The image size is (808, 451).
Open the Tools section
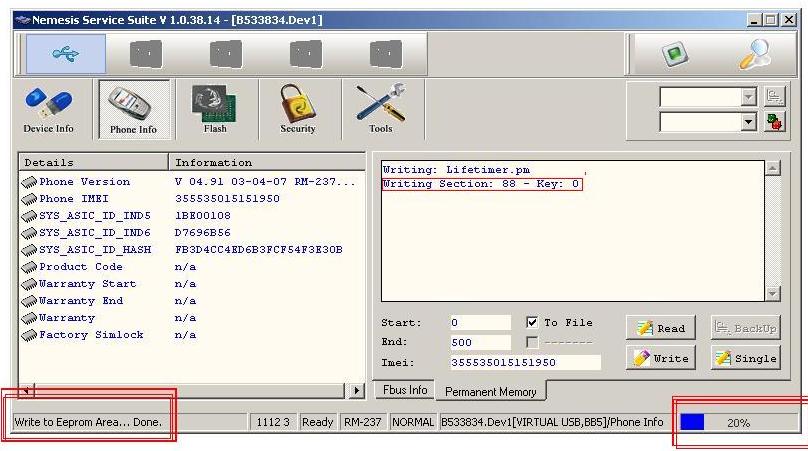tap(380, 110)
